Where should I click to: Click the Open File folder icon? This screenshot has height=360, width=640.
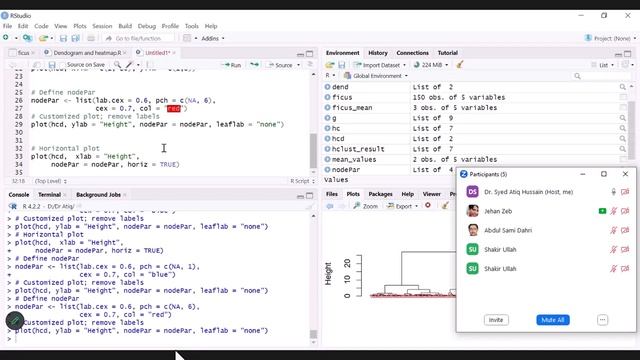click(43, 38)
